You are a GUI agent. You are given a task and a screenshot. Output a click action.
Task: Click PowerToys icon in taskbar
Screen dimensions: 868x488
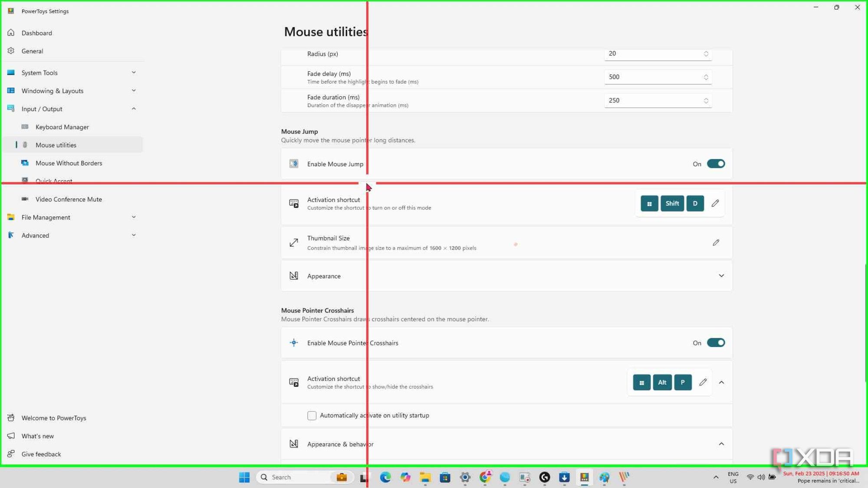(x=585, y=478)
